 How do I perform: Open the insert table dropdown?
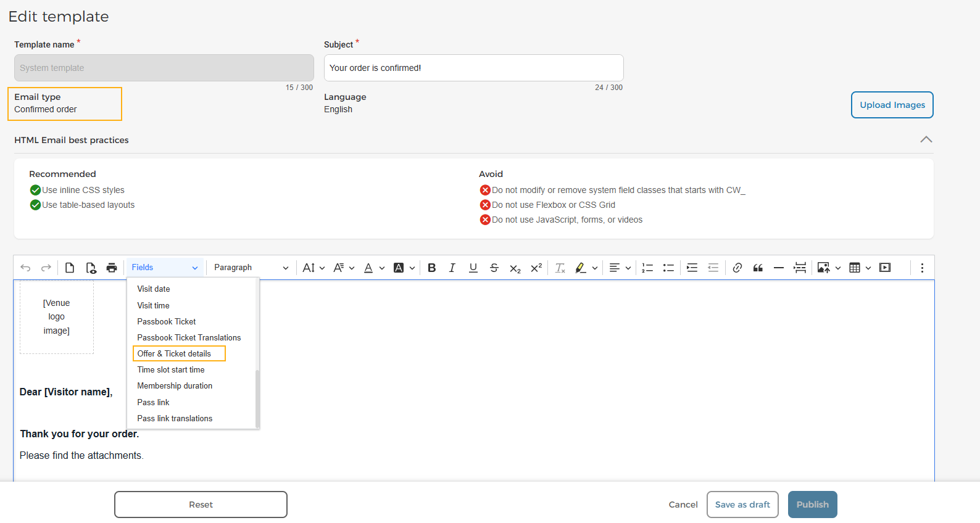pos(860,268)
